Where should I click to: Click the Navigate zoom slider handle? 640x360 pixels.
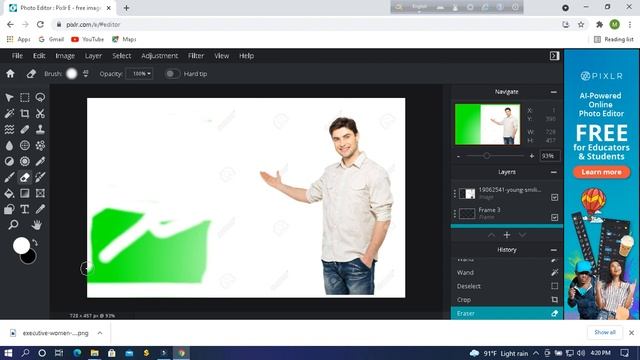click(x=487, y=156)
